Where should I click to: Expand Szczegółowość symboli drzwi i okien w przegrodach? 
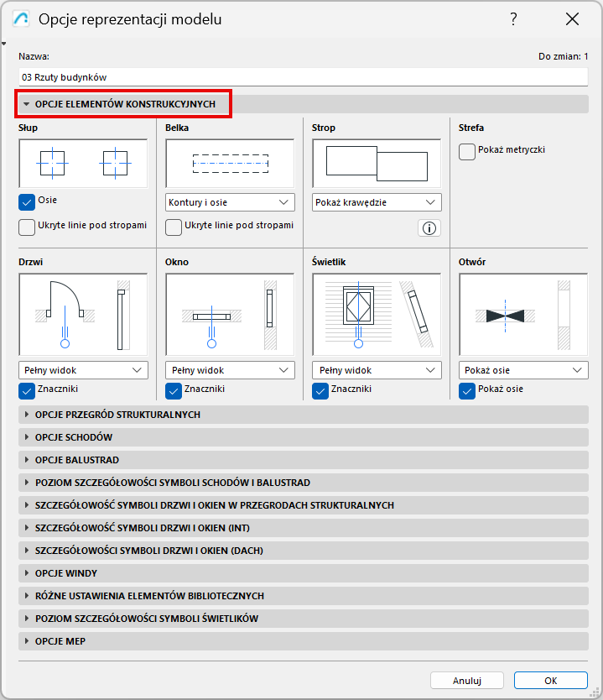(304, 505)
